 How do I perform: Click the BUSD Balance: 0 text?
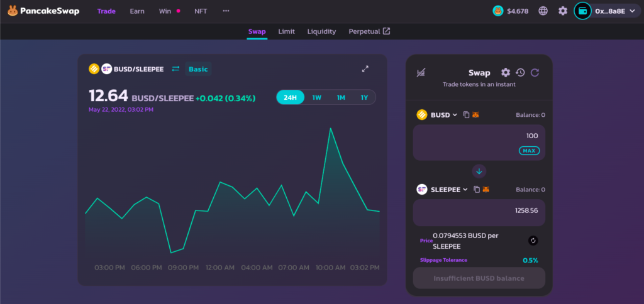(531, 115)
